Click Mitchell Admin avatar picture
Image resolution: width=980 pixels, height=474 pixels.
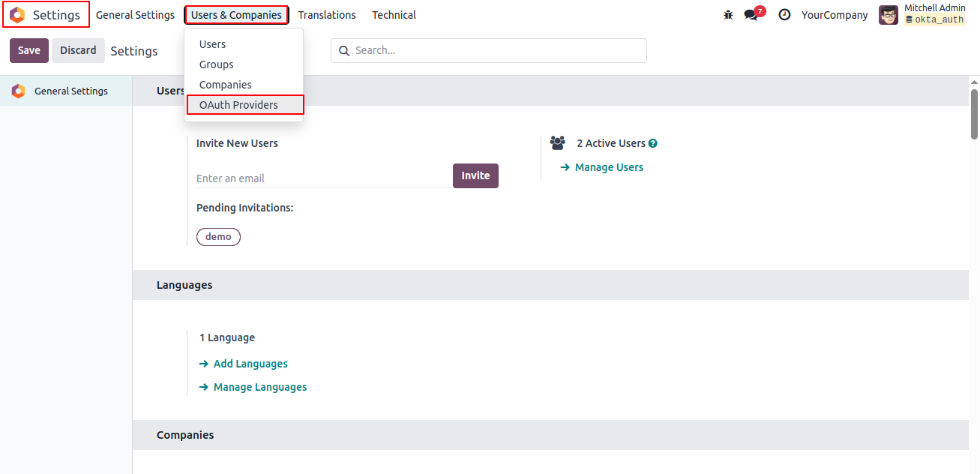pos(889,15)
